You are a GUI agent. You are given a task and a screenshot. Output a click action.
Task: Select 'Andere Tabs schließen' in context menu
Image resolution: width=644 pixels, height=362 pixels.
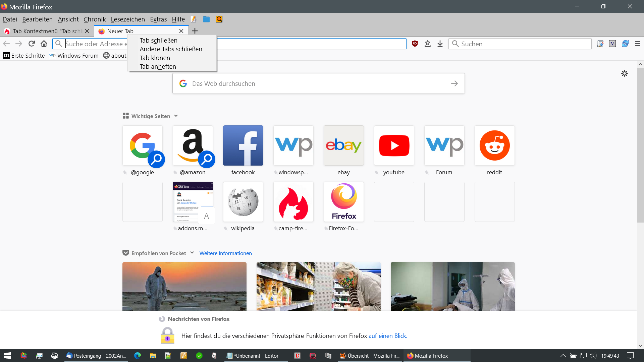tap(171, 49)
